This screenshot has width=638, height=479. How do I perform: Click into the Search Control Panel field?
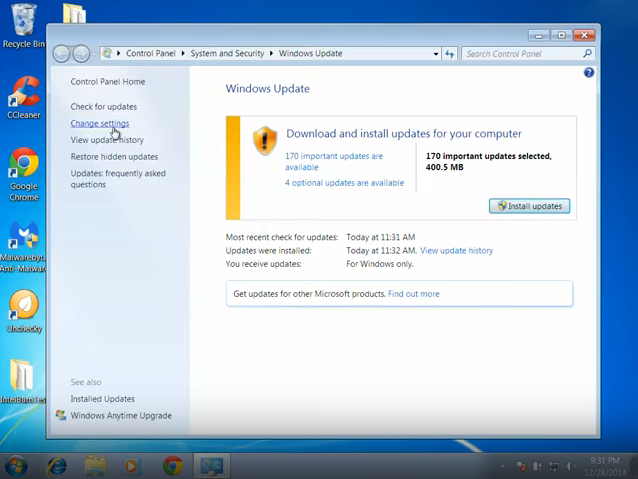click(522, 54)
